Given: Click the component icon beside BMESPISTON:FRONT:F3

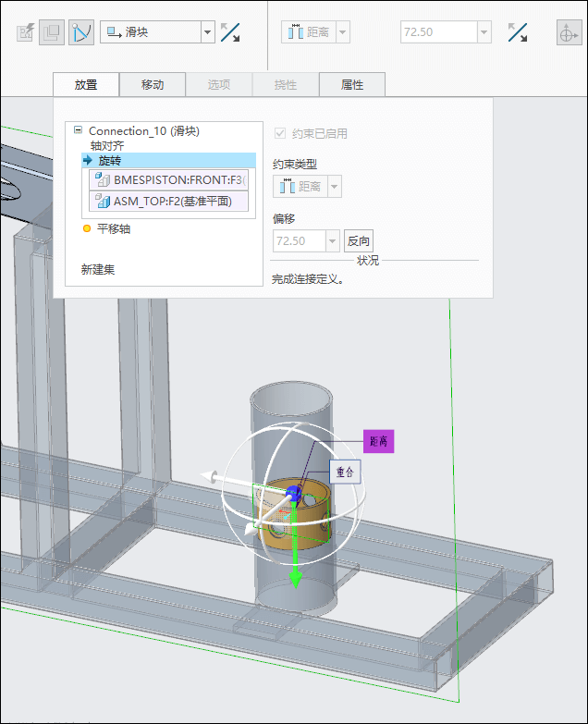Looking at the screenshot, I should (103, 179).
